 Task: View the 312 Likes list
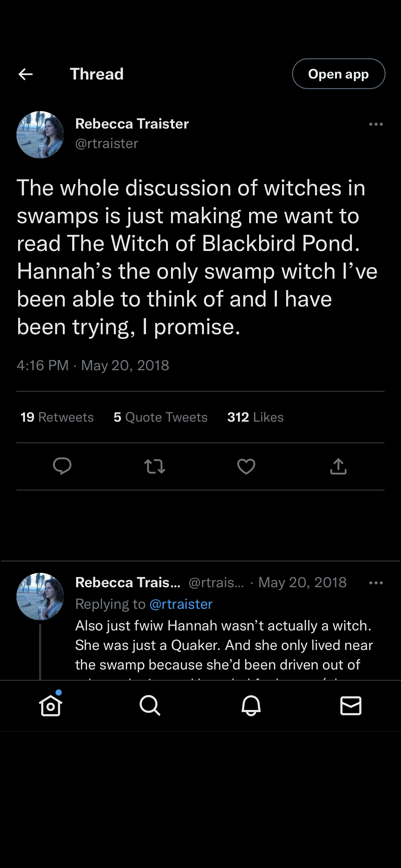[x=255, y=417]
